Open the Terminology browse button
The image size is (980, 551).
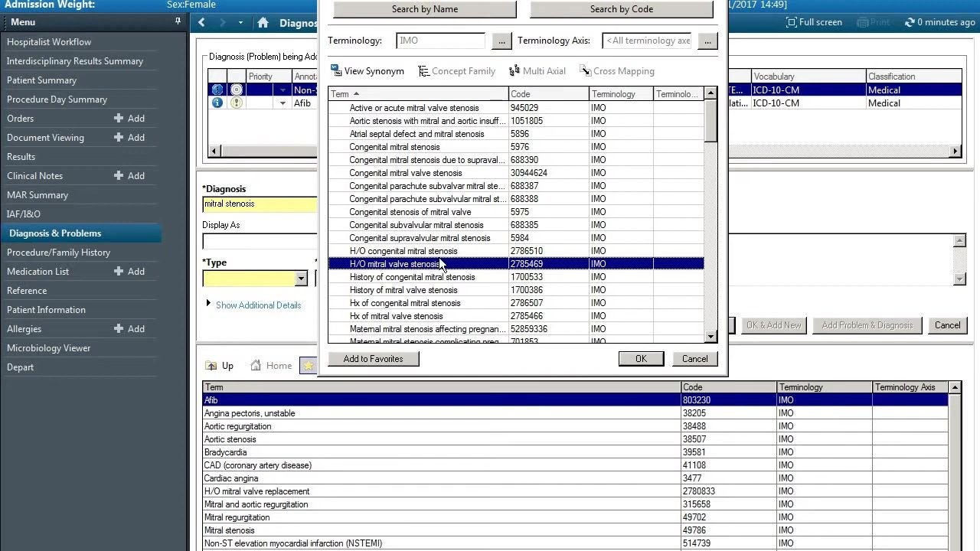tap(501, 41)
